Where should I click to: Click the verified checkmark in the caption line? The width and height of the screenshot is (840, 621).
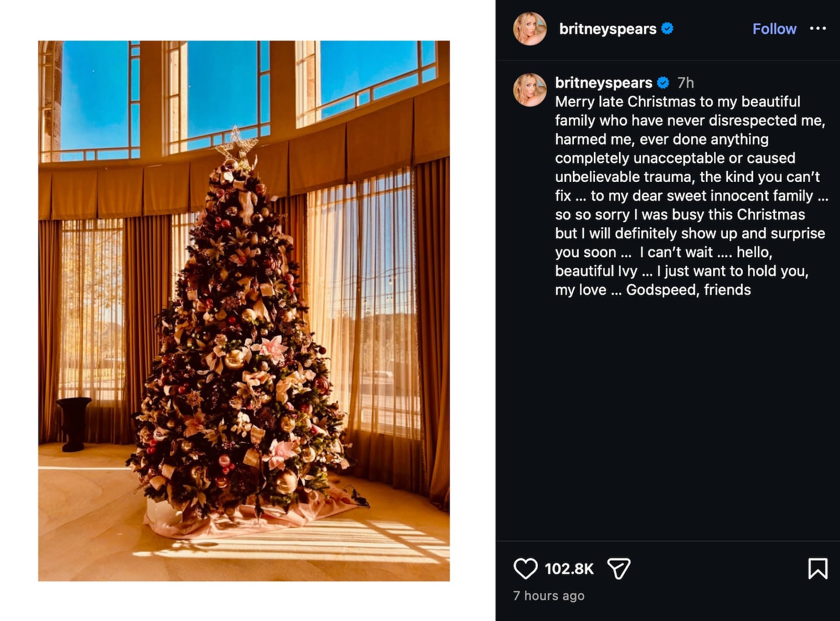coord(663,82)
